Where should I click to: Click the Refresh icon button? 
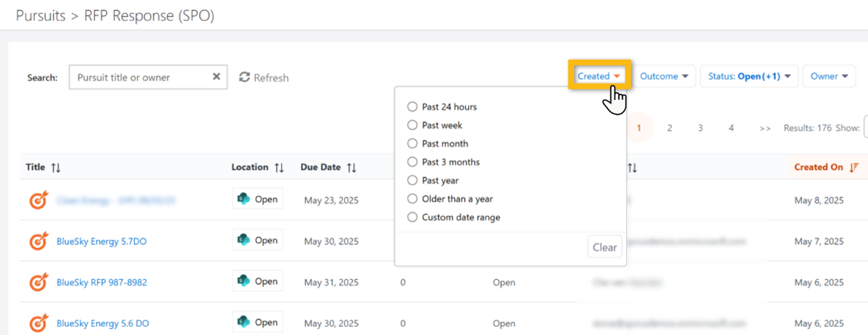point(245,77)
